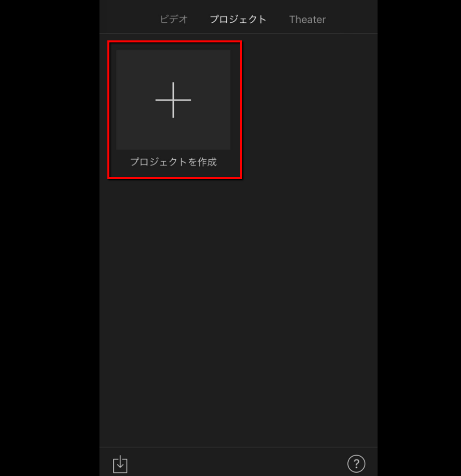This screenshot has height=476, width=461.
Task: Open the help question mark icon
Action: pyautogui.click(x=356, y=464)
